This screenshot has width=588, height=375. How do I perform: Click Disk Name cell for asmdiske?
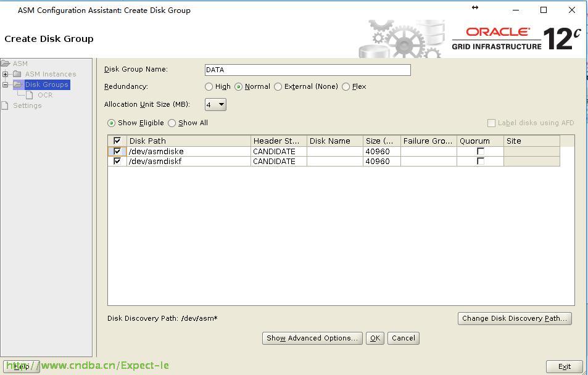tap(335, 151)
